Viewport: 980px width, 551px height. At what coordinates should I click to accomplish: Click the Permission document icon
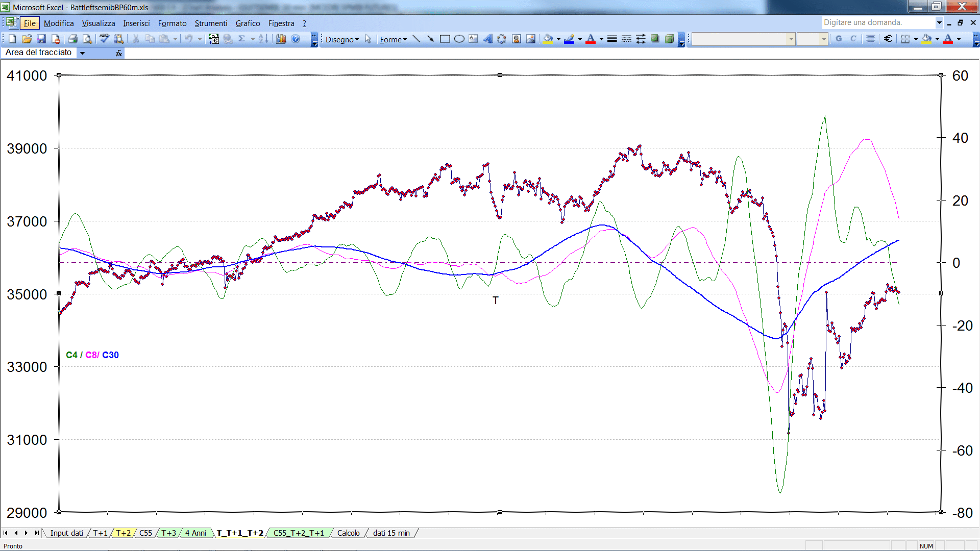click(x=56, y=39)
